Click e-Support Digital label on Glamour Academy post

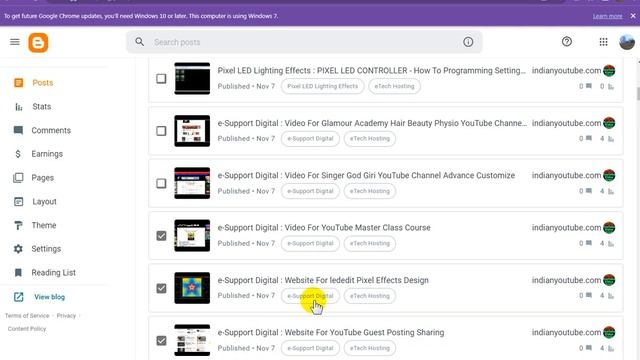[310, 139]
